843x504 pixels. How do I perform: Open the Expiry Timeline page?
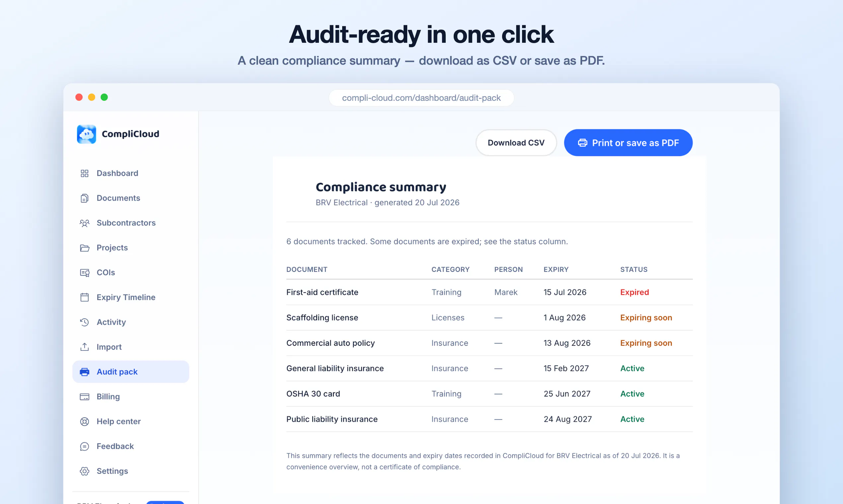(x=130, y=297)
